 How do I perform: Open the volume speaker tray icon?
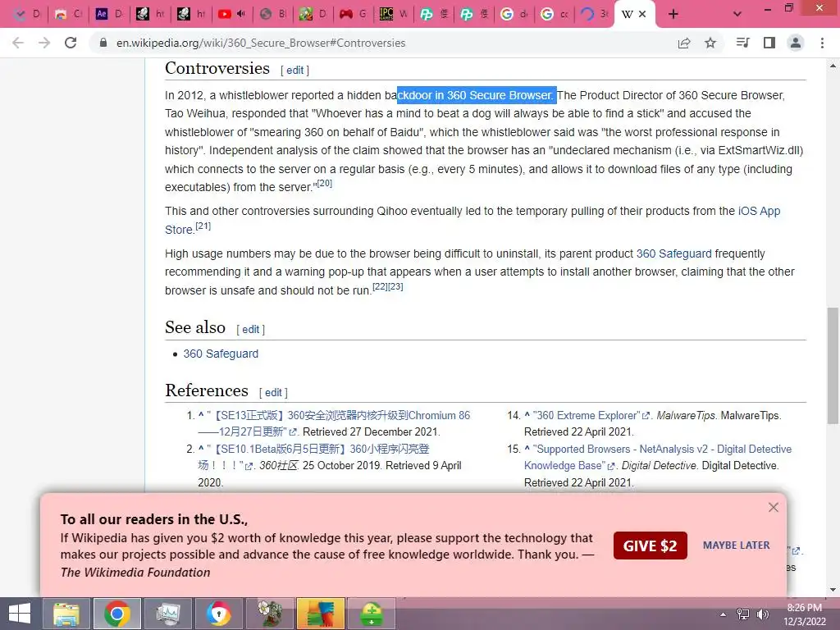(x=763, y=614)
